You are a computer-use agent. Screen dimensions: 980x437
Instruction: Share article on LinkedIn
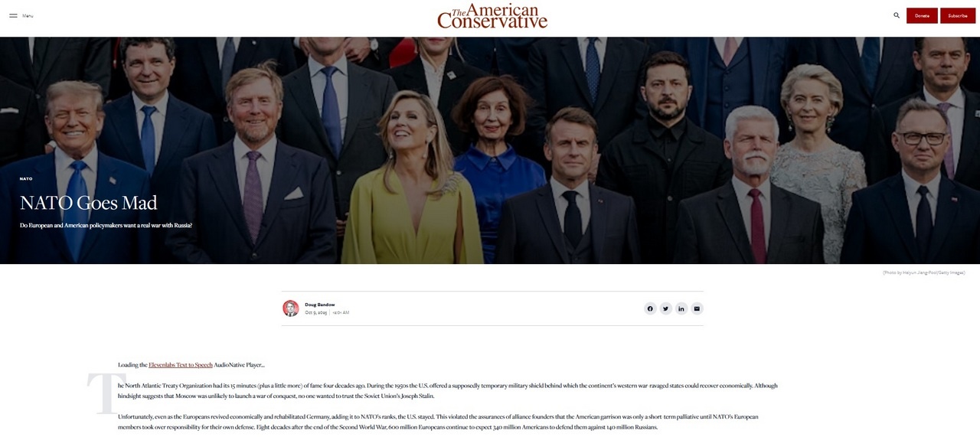click(681, 308)
